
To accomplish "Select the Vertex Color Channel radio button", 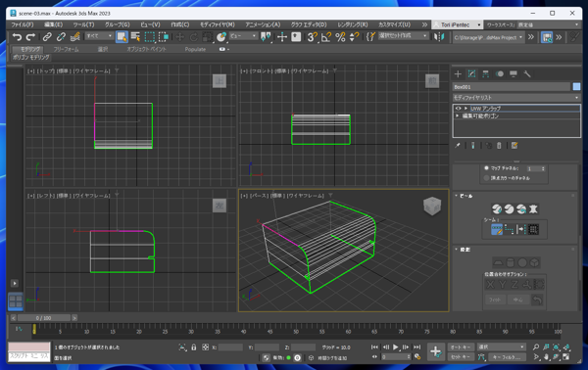I will pyautogui.click(x=486, y=178).
